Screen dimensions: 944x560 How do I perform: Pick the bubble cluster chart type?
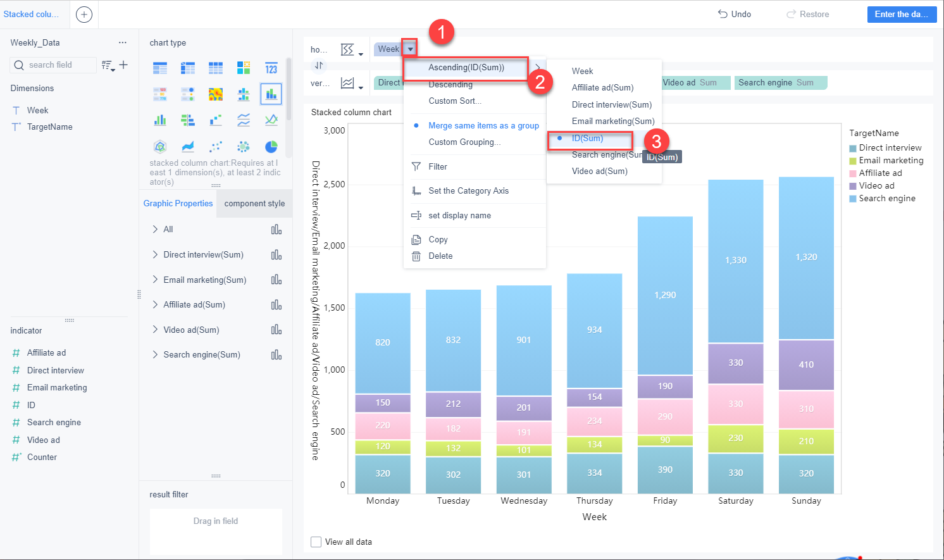click(x=244, y=147)
